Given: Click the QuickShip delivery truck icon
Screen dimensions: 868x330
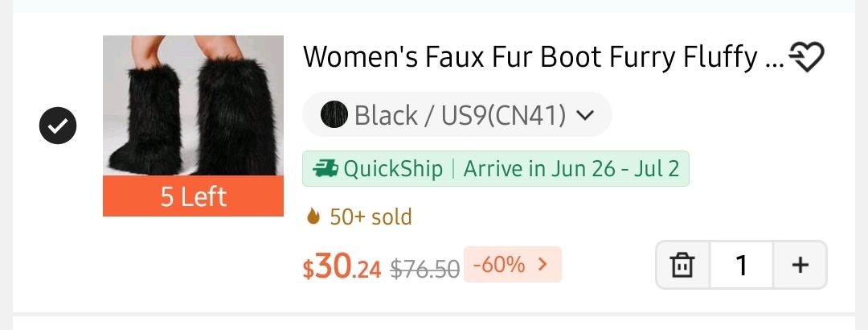Looking at the screenshot, I should [x=325, y=169].
